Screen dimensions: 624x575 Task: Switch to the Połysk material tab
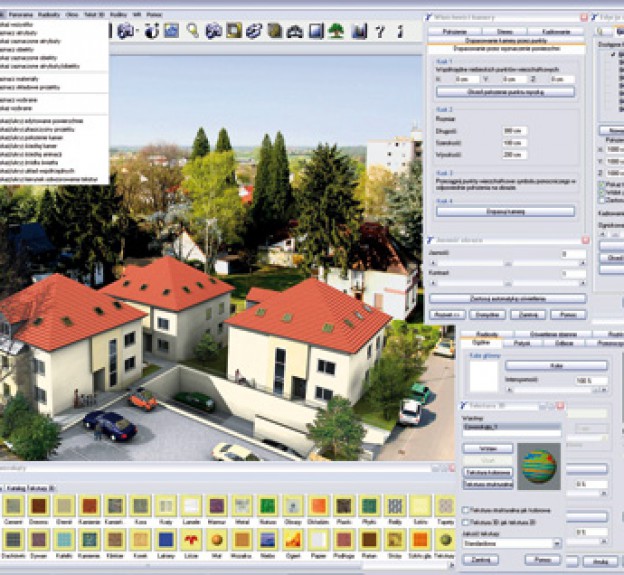coord(522,343)
